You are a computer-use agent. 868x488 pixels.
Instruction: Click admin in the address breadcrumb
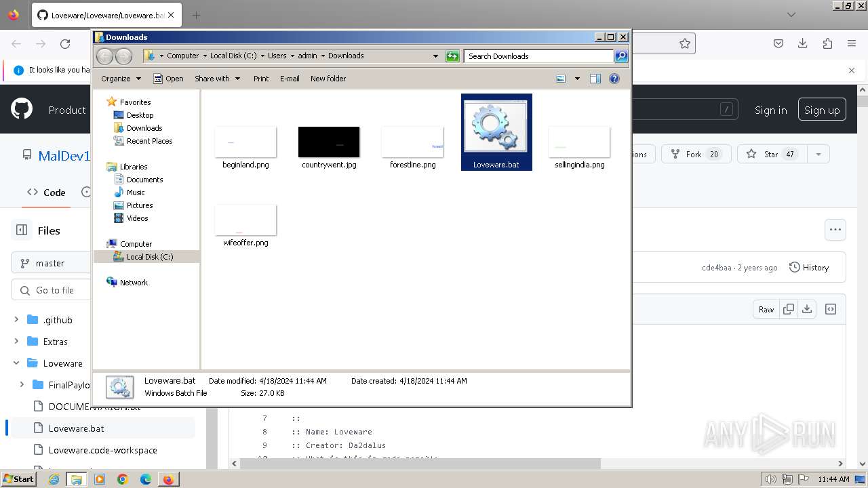[307, 56]
